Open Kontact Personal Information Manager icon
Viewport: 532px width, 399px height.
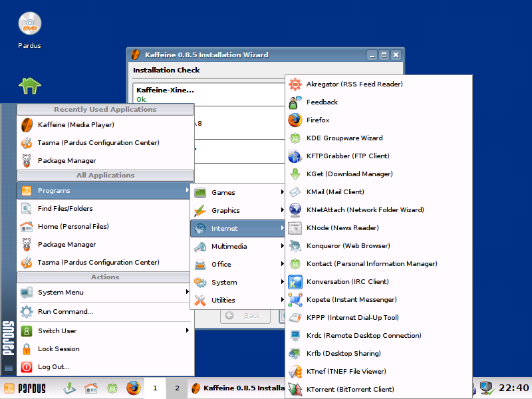pos(295,264)
